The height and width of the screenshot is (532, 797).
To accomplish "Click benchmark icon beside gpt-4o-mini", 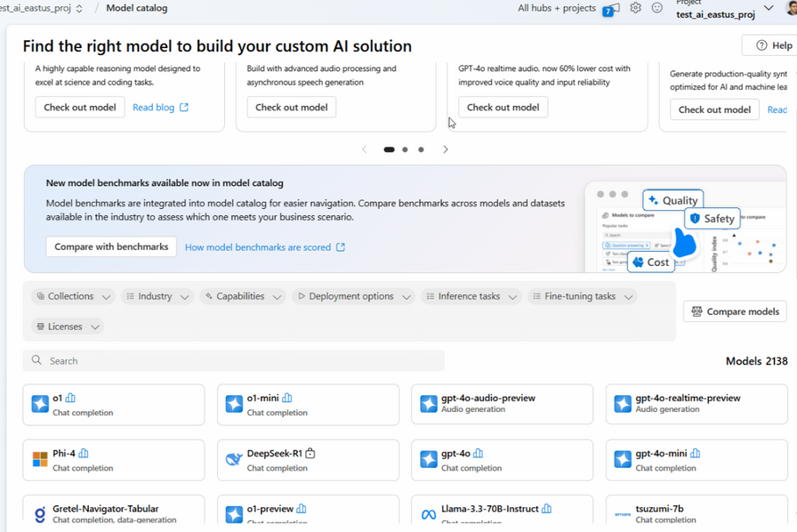I will [x=695, y=454].
